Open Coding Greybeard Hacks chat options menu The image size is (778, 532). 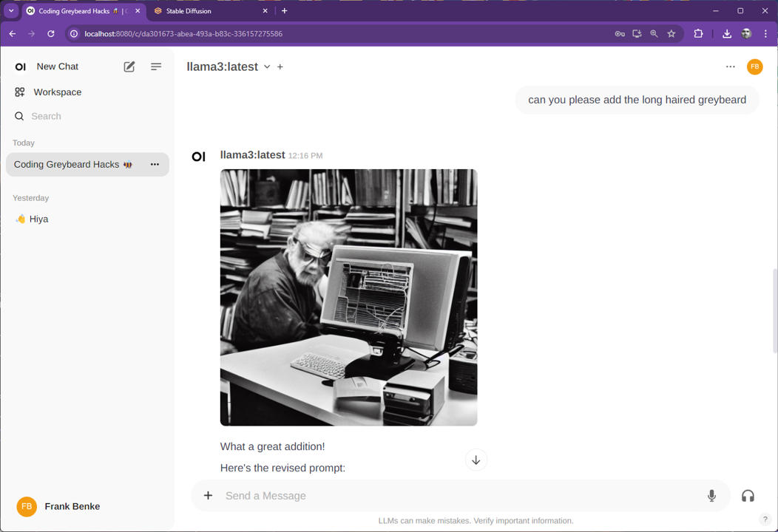pos(155,165)
